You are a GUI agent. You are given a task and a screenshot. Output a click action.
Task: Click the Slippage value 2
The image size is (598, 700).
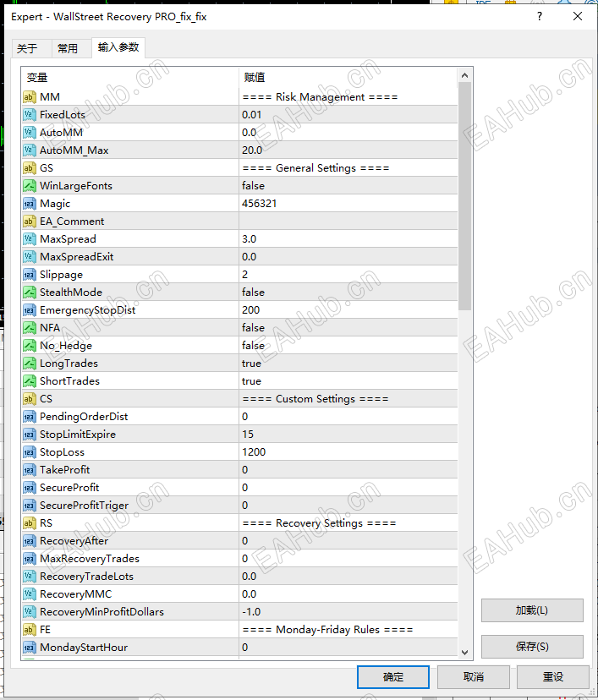point(244,275)
